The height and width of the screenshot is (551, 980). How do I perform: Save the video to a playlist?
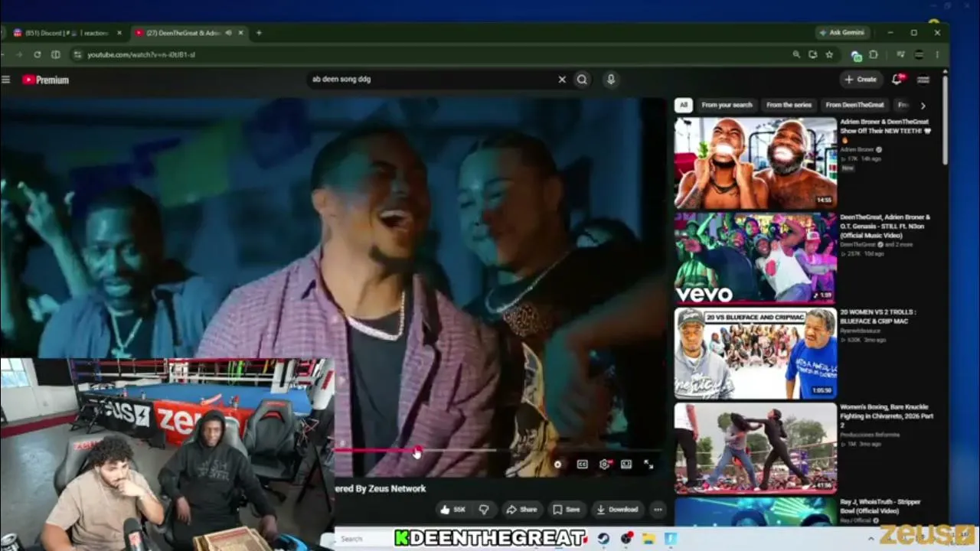pyautogui.click(x=567, y=510)
